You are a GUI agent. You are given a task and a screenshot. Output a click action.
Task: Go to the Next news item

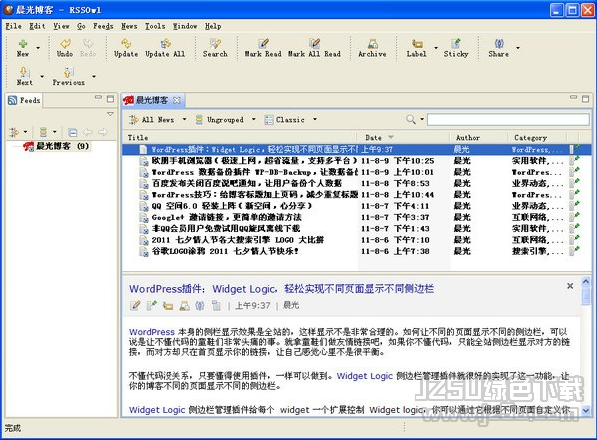tap(24, 76)
